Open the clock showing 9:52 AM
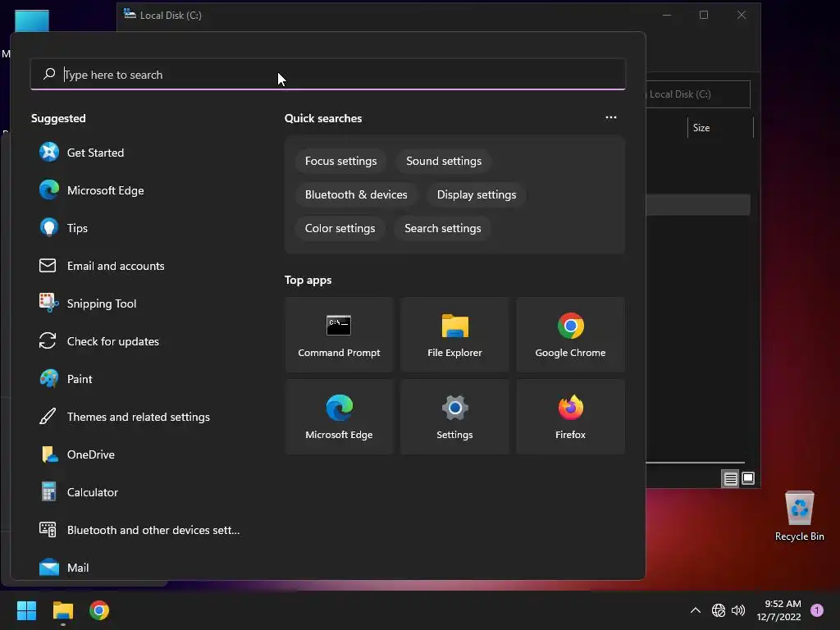This screenshot has height=630, width=840. pos(778,610)
